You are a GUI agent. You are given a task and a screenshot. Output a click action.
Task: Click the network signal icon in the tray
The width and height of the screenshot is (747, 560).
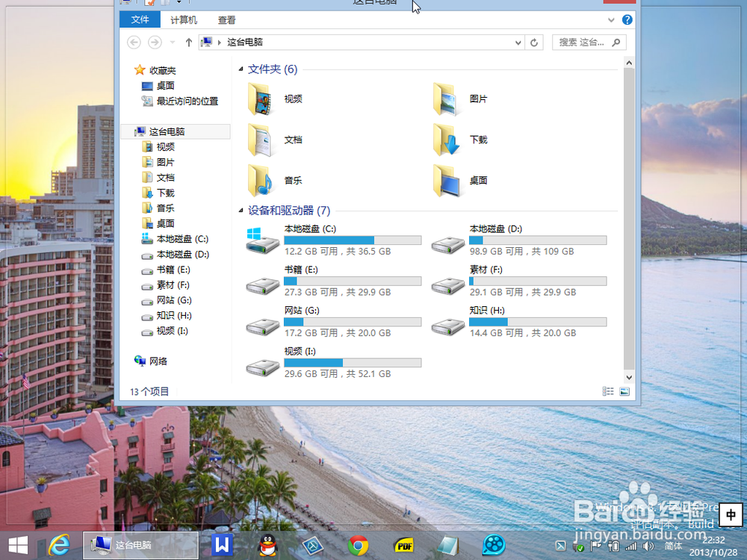[631, 545]
